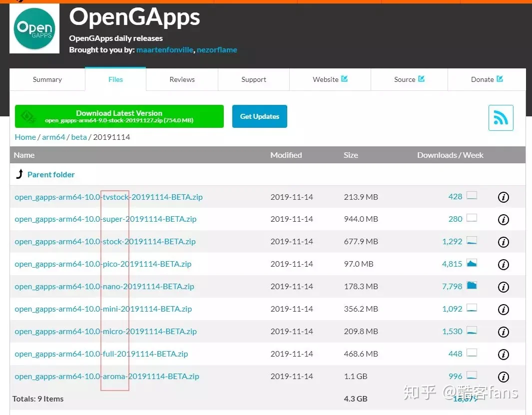Click the Totals: 9 Items text
The image size is (532, 415).
(38, 399)
